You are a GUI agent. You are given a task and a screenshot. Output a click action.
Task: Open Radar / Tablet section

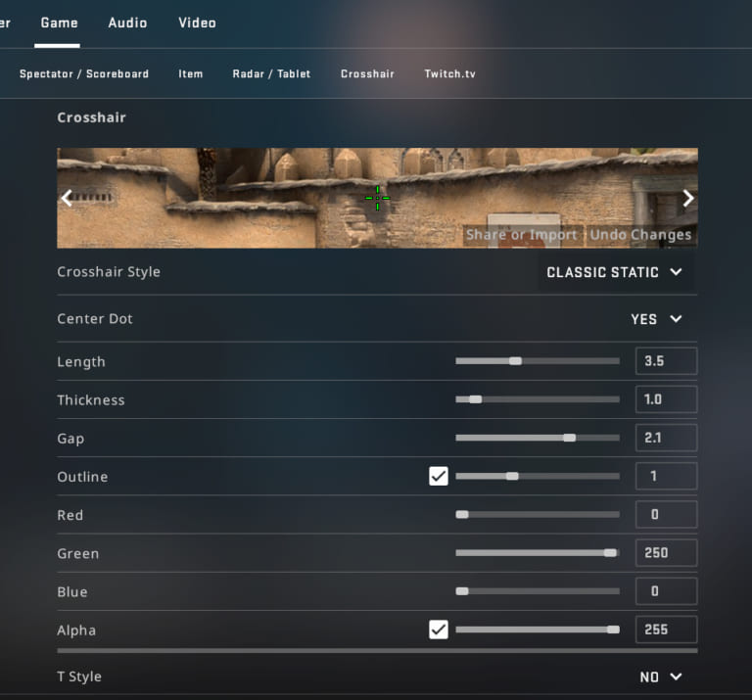271,73
